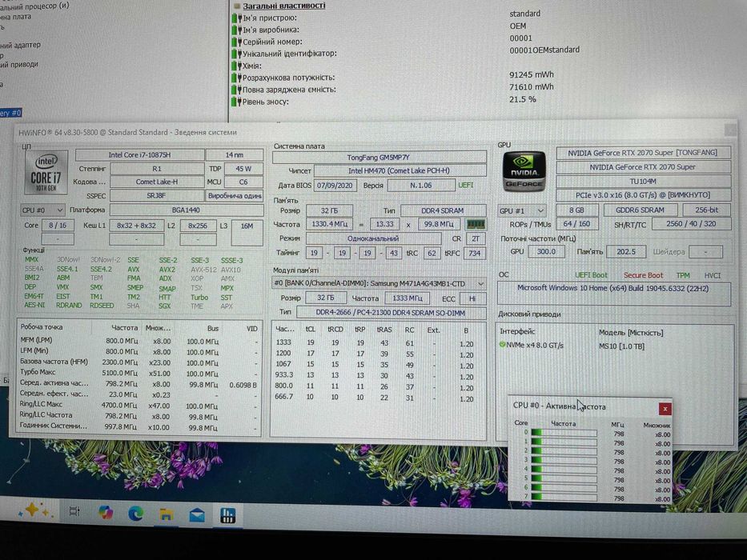Click the Intel Core i7-10875H name field
Image resolution: width=747 pixels, height=560 pixels.
pos(139,155)
